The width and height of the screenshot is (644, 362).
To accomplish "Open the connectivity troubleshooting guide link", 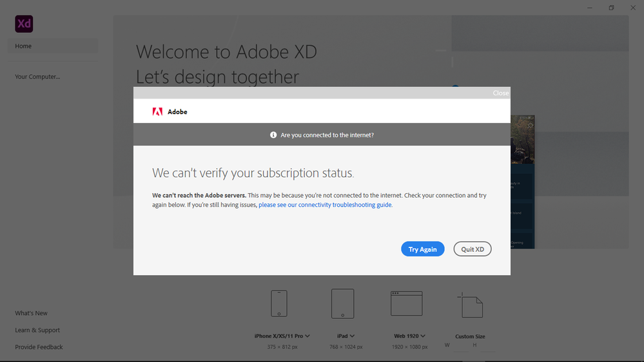I will [325, 205].
